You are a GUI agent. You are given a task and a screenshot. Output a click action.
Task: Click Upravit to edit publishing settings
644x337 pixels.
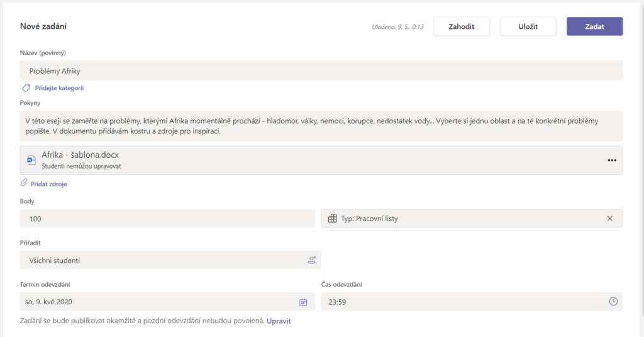click(x=279, y=321)
